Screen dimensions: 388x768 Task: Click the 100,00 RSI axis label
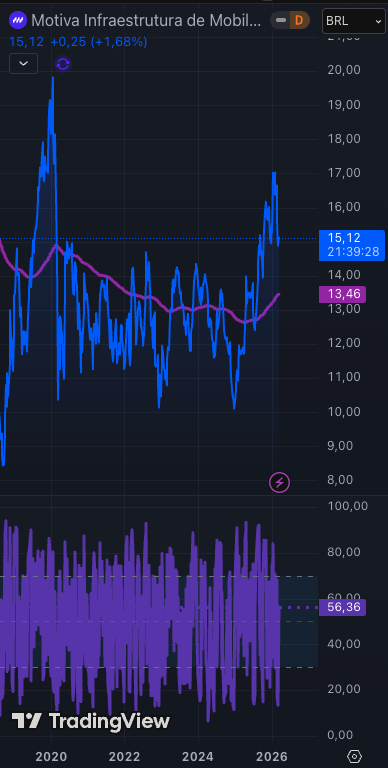tap(347, 505)
